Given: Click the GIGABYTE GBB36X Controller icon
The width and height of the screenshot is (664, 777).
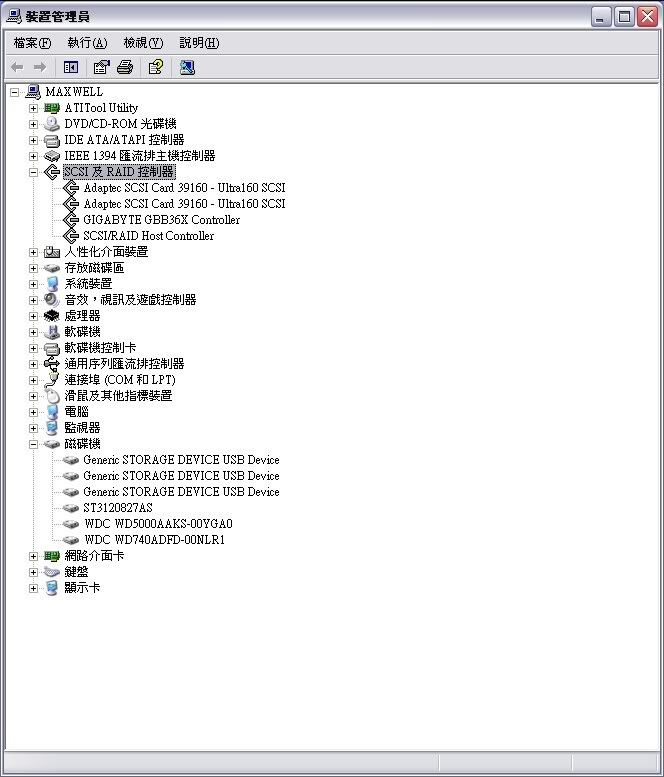Looking at the screenshot, I should tap(70, 220).
